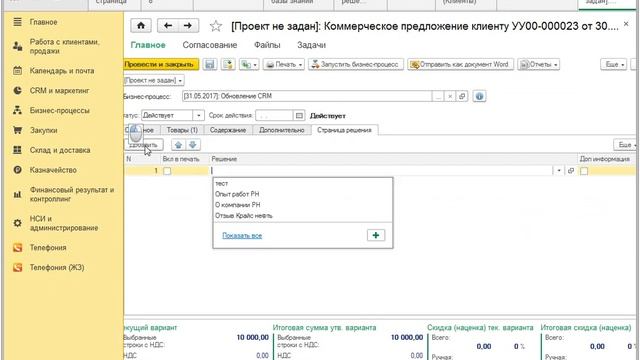Choose 'тест' from the suggestion list

point(302,184)
